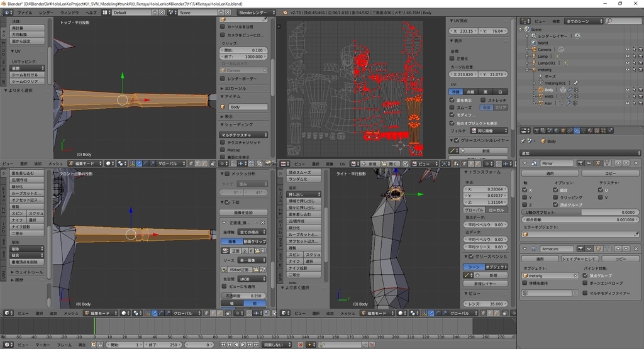The image size is (644, 349).
Task: Open the 追加 add modifier dropdown
Action: 580,153
